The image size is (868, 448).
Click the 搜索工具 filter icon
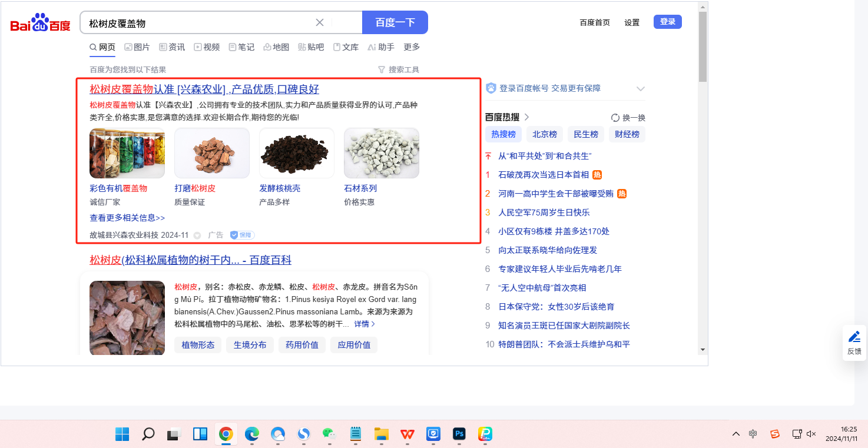[382, 69]
